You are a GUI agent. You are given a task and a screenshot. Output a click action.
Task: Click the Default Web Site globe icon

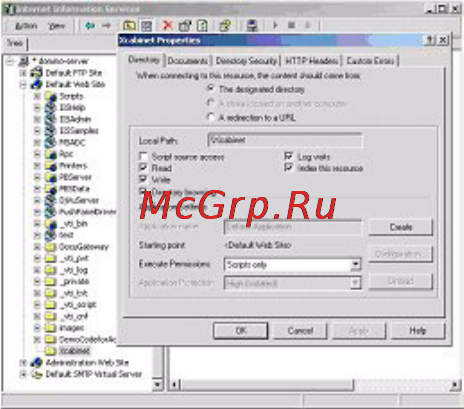(36, 84)
